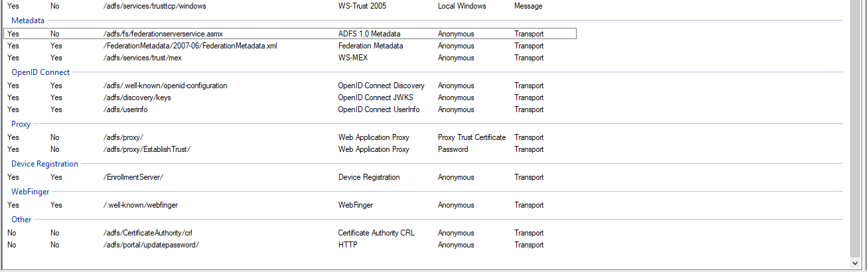The height and width of the screenshot is (272, 868).
Task: Select the /adfs/services/trusttcp/windows endpoint
Action: click(x=153, y=6)
